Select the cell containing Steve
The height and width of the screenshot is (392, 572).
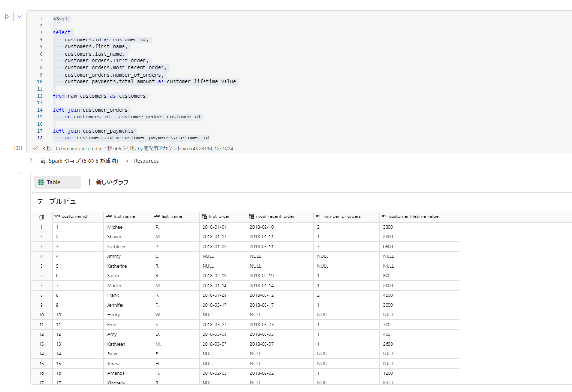(x=128, y=354)
